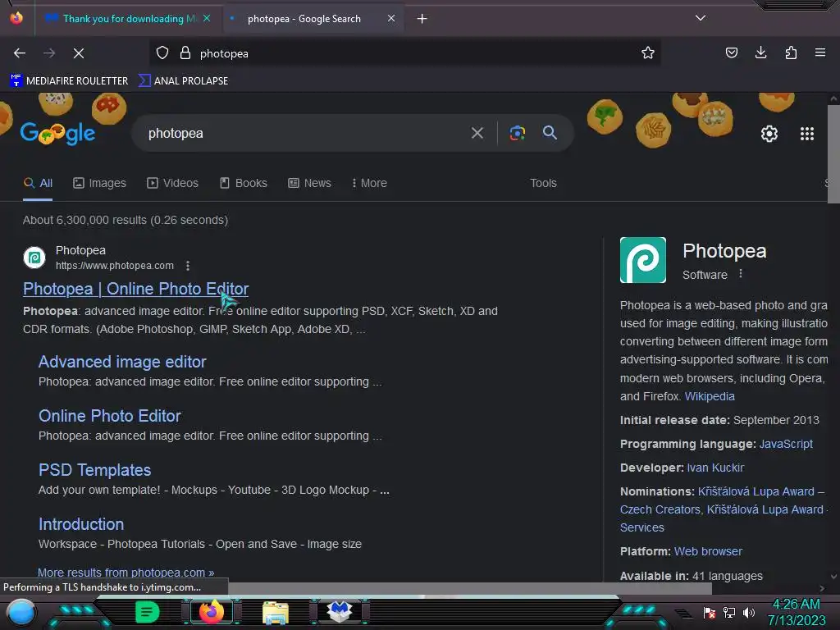Image resolution: width=840 pixels, height=630 pixels.
Task: Open the 'PSD Templates' sitelink
Action: [x=95, y=470]
